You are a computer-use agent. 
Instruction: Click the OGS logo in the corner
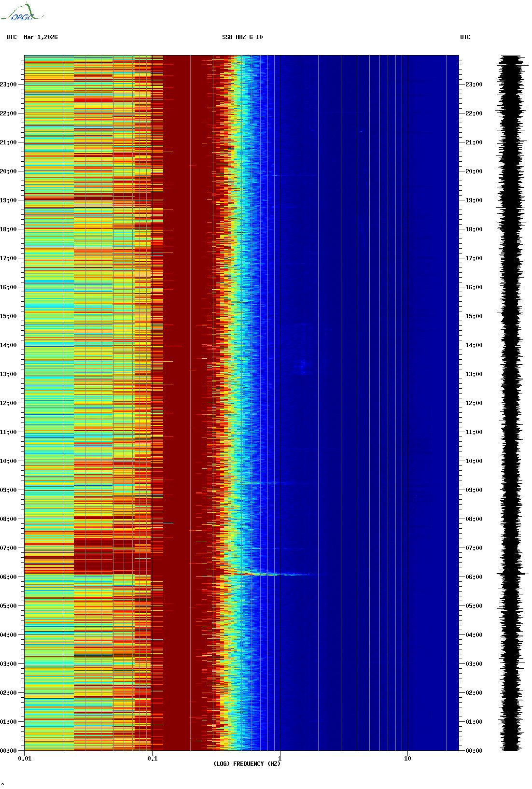[x=22, y=13]
